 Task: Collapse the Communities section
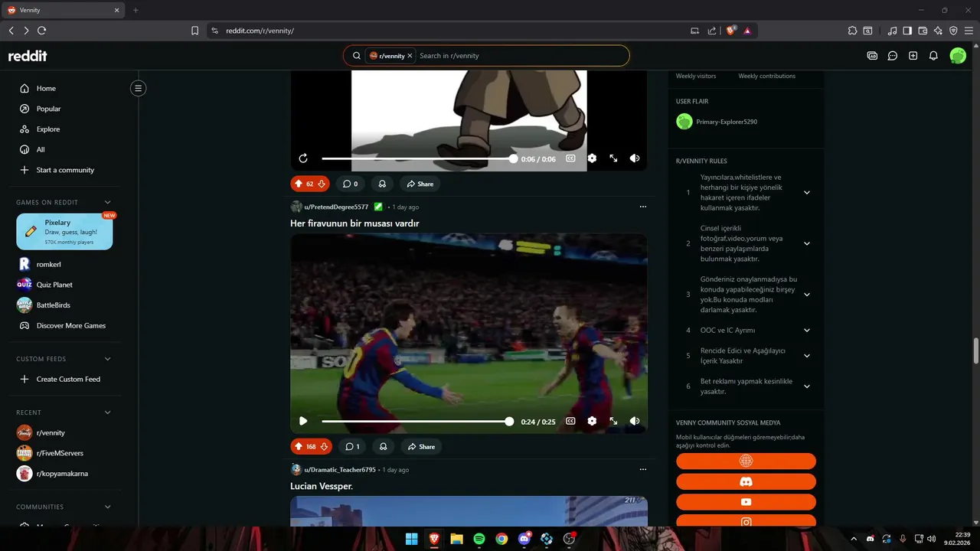click(x=107, y=507)
